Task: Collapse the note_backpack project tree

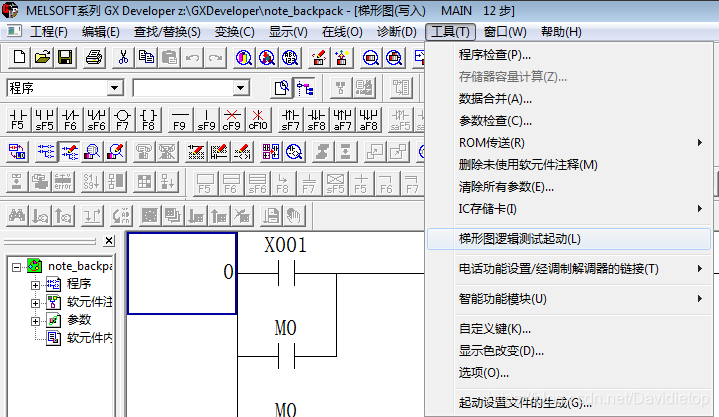Action: [x=17, y=267]
